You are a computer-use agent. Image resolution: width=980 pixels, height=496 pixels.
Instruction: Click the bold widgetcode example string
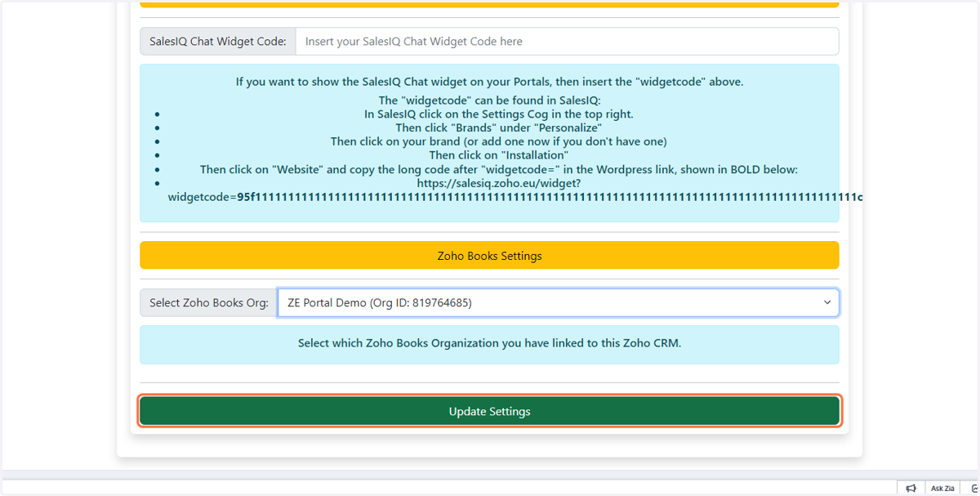pos(550,198)
